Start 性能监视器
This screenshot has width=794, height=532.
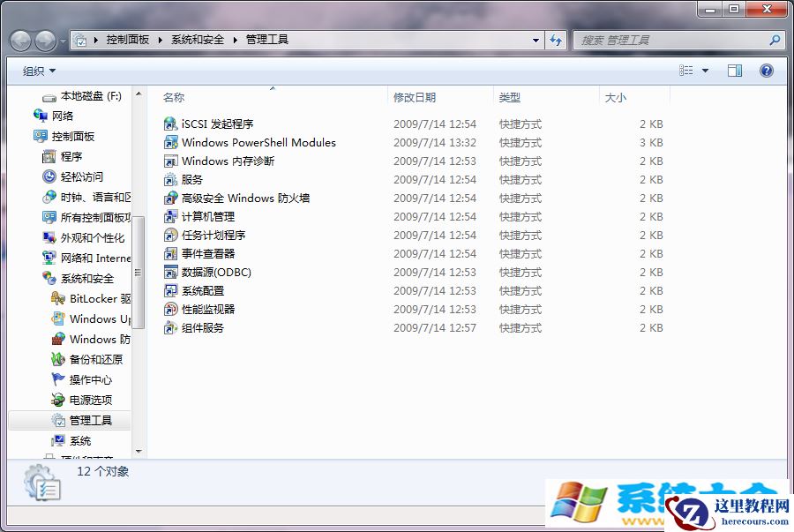[x=203, y=309]
